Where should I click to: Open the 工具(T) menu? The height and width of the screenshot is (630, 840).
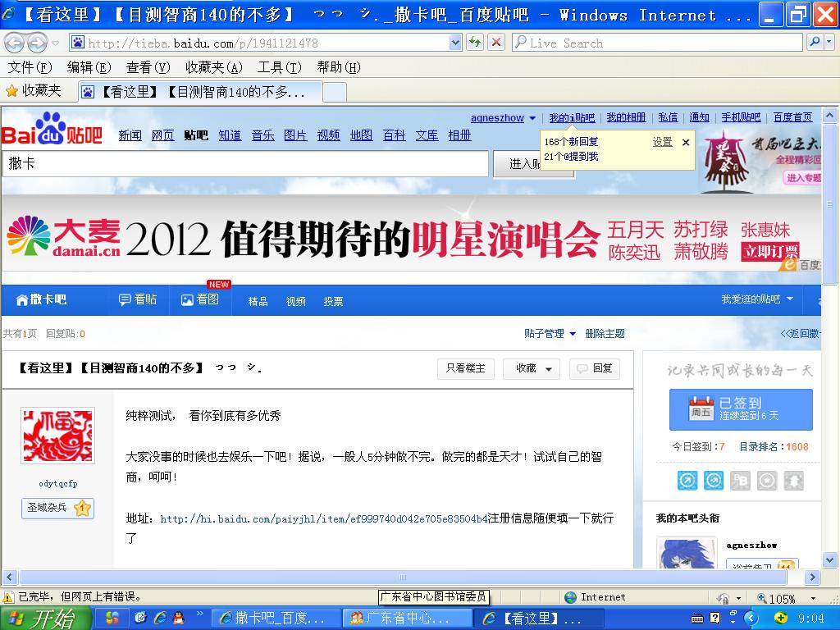point(280,67)
